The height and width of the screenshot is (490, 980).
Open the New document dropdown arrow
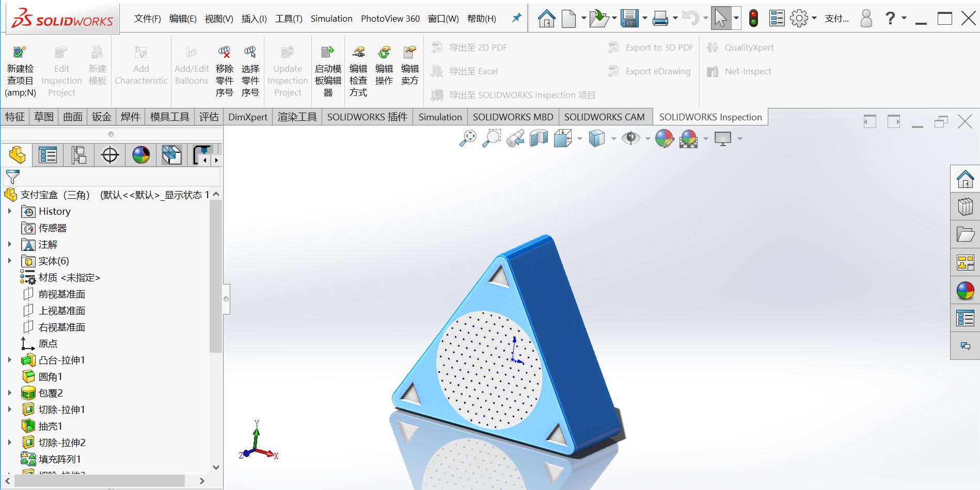[x=583, y=19]
